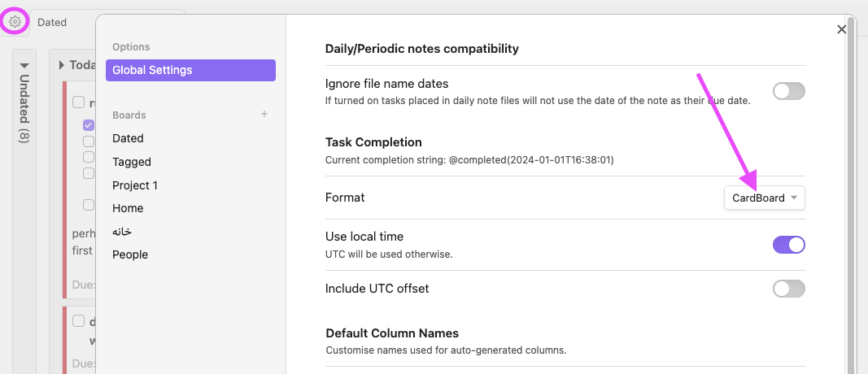Add a new board with plus icon
Screen dimensions: 868x374
click(x=264, y=115)
